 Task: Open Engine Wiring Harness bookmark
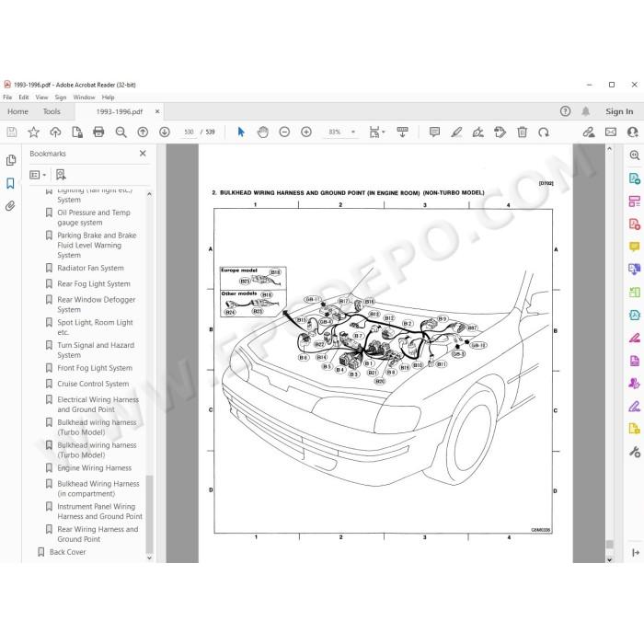pos(95,467)
